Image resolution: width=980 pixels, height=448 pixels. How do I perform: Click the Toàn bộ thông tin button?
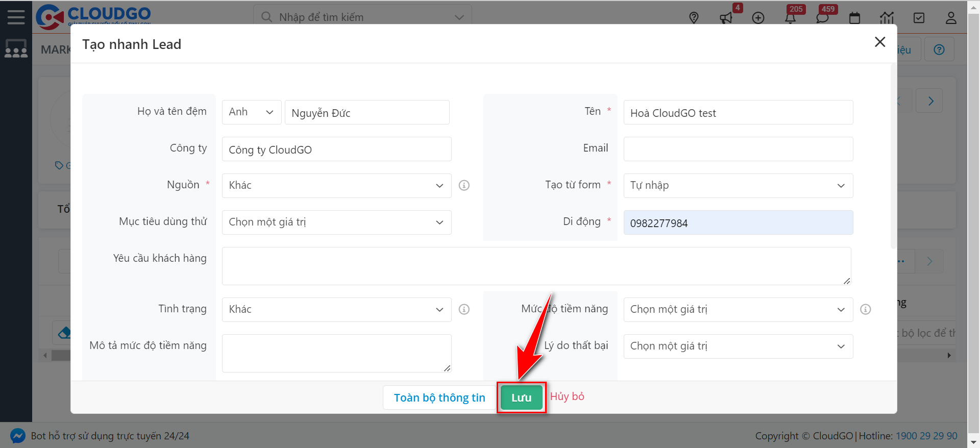pyautogui.click(x=439, y=397)
